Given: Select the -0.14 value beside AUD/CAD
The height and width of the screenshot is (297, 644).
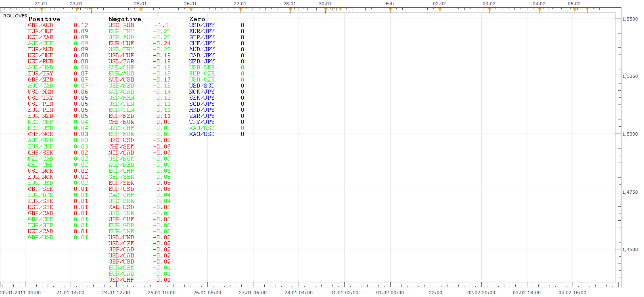Looking at the screenshot, I should pos(161,92).
